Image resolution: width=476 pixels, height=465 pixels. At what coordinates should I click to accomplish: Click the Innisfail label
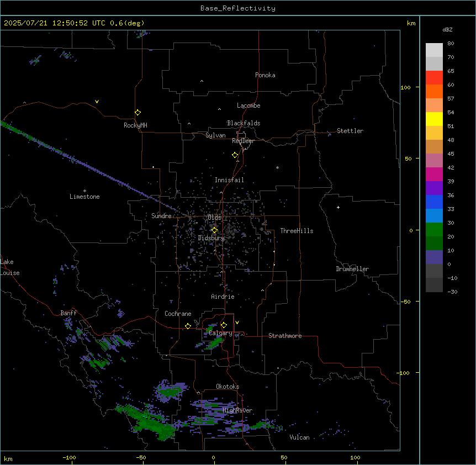click(x=229, y=180)
